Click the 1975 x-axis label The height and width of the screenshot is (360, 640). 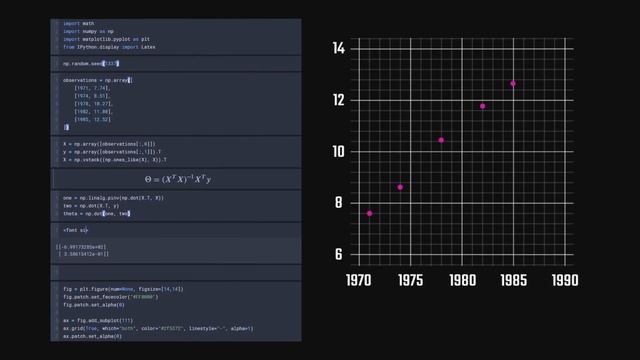(x=410, y=280)
